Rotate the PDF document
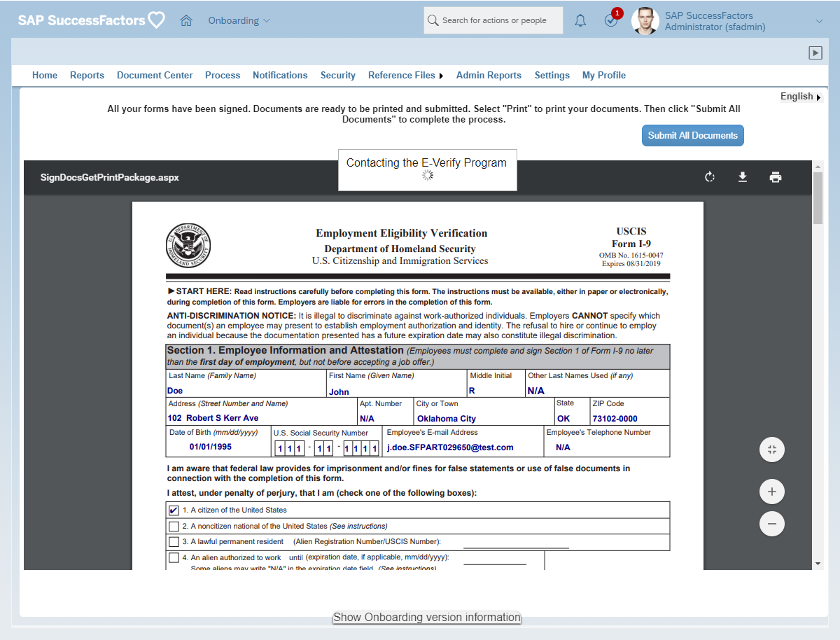 [x=710, y=177]
